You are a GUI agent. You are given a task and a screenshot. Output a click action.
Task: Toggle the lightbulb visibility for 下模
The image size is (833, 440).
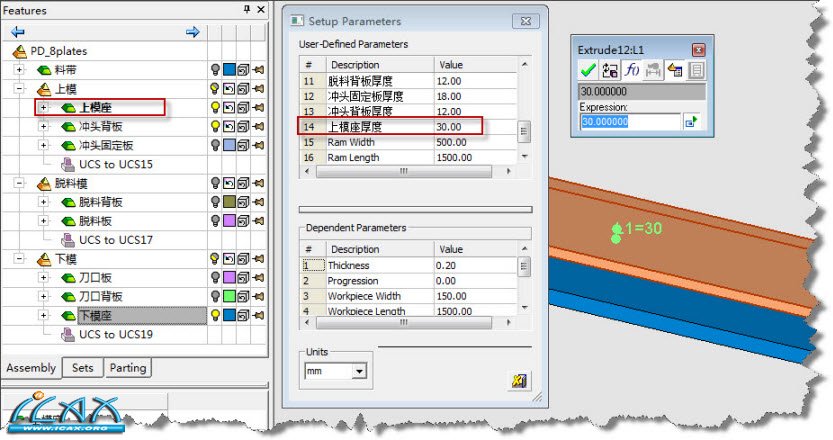pos(215,259)
